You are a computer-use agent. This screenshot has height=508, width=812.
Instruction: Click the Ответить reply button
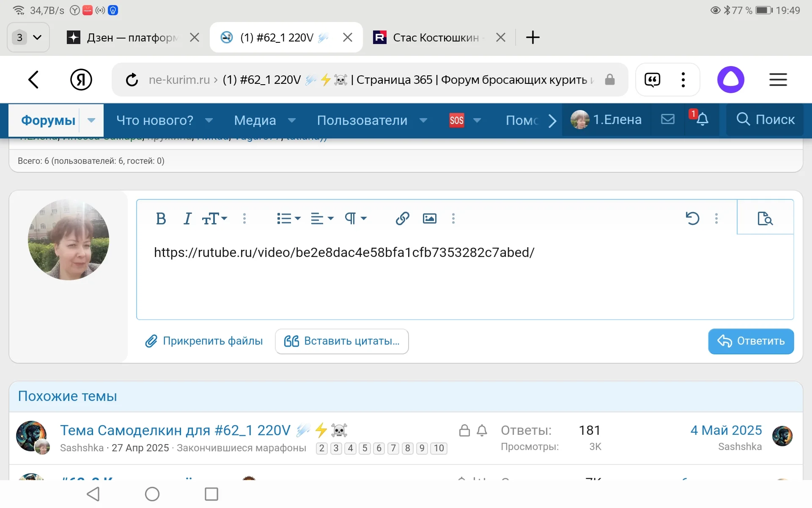750,341
